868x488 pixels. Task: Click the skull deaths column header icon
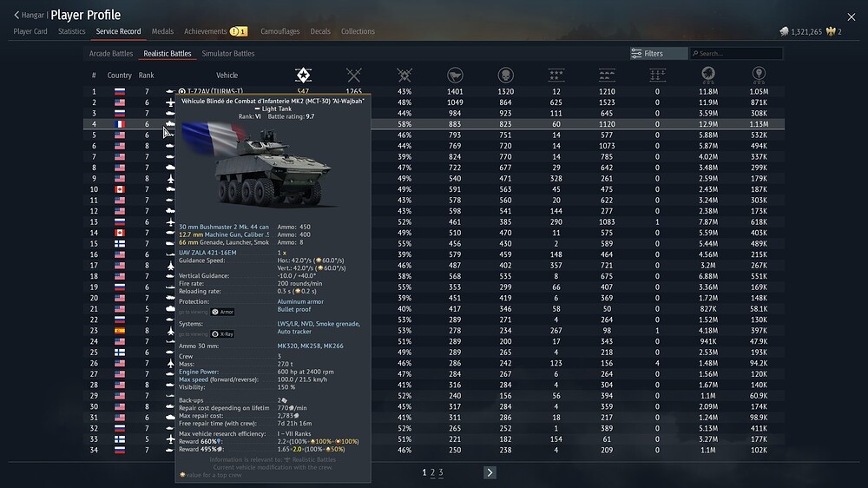pyautogui.click(x=505, y=76)
